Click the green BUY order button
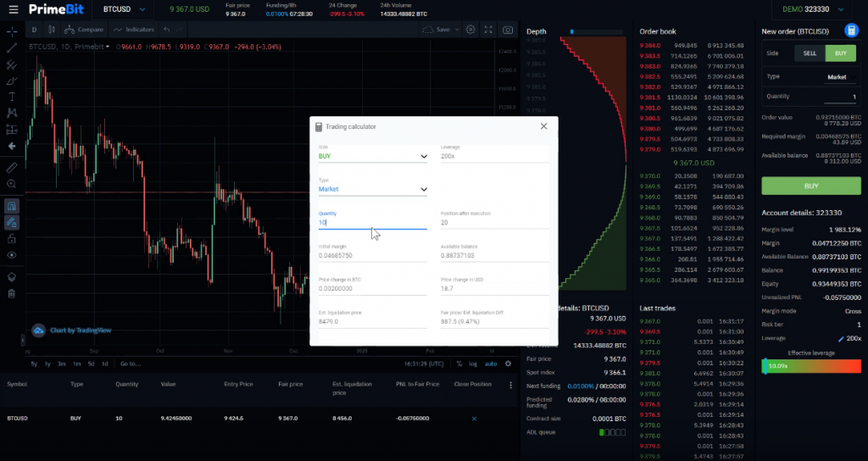This screenshot has width=868, height=461. point(811,186)
